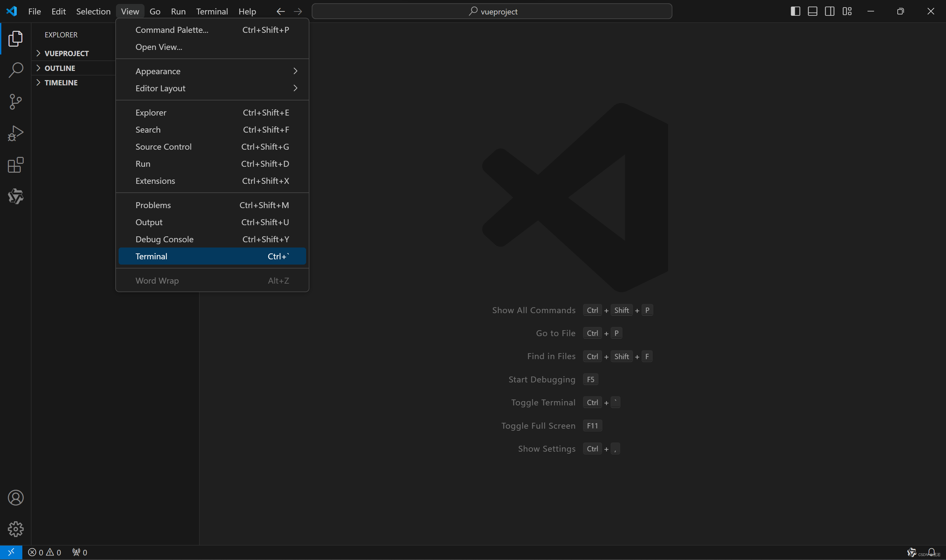
Task: Click the vueproject search box
Action: click(491, 11)
